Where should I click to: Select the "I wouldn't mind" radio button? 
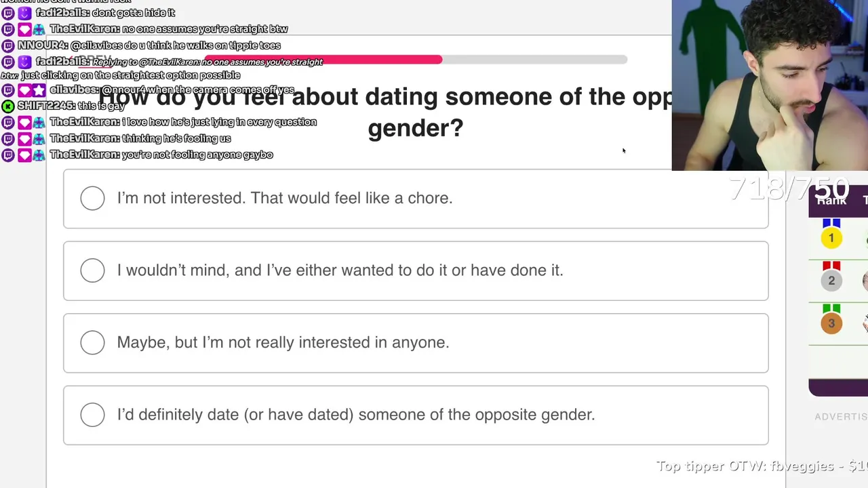[x=92, y=270]
